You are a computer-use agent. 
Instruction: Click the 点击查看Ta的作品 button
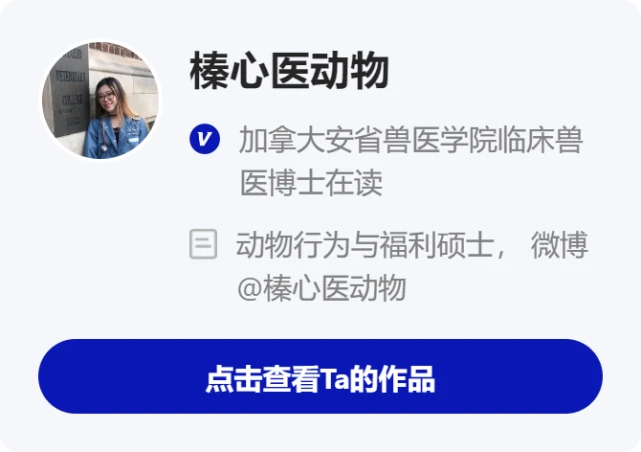[x=320, y=376]
